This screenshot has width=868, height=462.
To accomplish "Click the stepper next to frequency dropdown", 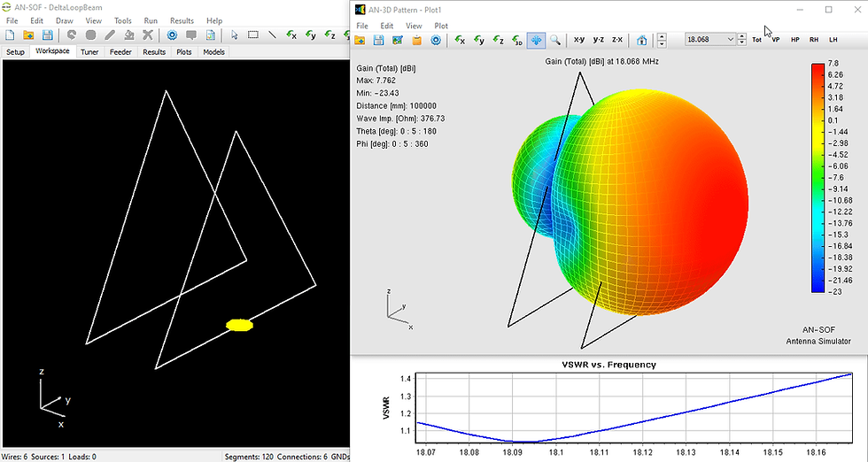I will [x=742, y=40].
